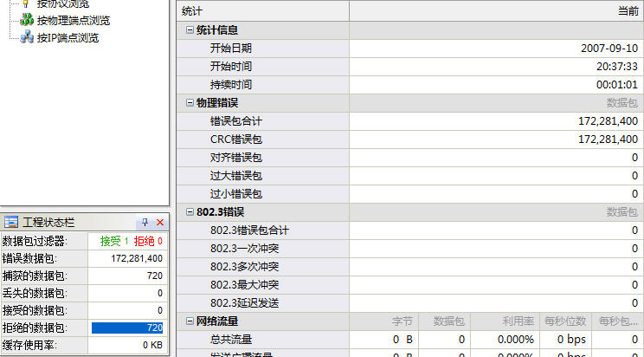Click the 当前 column header

click(x=497, y=11)
